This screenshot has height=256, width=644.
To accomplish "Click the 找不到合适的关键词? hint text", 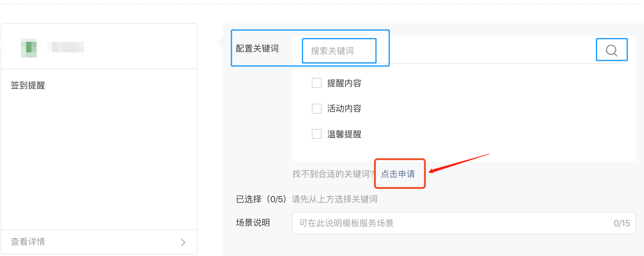I will (x=333, y=174).
